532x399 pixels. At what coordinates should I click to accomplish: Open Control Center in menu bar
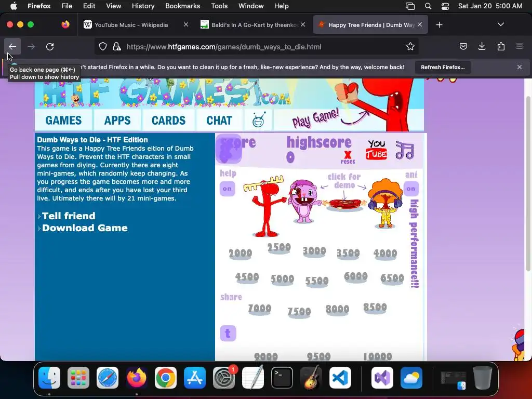pyautogui.click(x=445, y=6)
